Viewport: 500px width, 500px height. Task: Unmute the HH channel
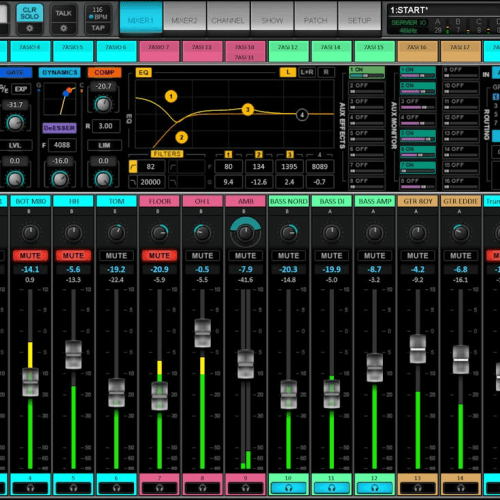tap(73, 256)
